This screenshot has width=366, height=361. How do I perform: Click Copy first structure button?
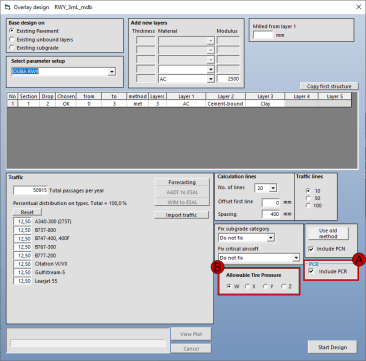(x=329, y=86)
